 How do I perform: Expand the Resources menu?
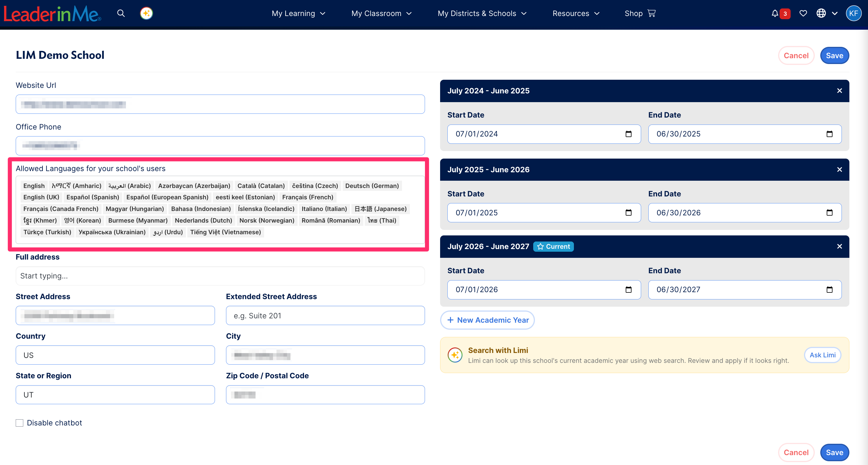[576, 13]
